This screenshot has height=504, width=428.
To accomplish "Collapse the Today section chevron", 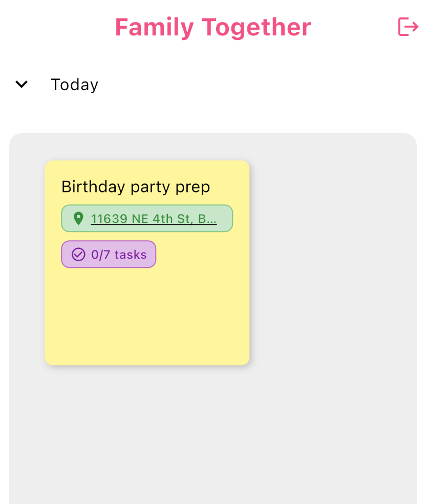I will 22,85.
